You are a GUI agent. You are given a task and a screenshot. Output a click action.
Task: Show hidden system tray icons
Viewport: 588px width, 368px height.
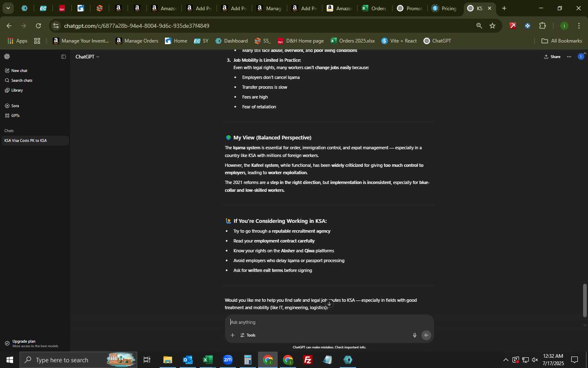506,360
